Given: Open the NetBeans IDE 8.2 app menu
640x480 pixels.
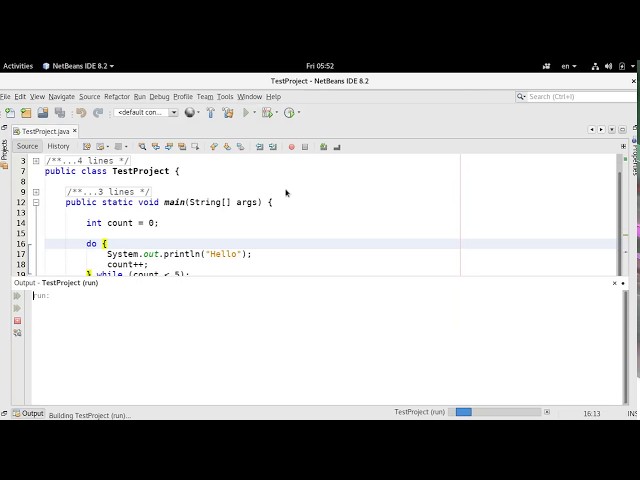Looking at the screenshot, I should click(x=78, y=66).
